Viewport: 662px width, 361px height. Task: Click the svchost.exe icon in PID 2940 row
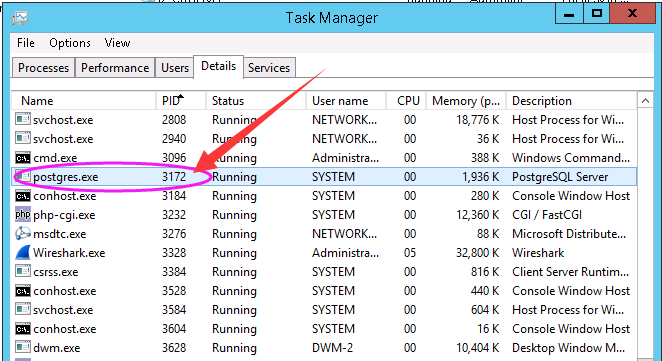[x=23, y=138]
